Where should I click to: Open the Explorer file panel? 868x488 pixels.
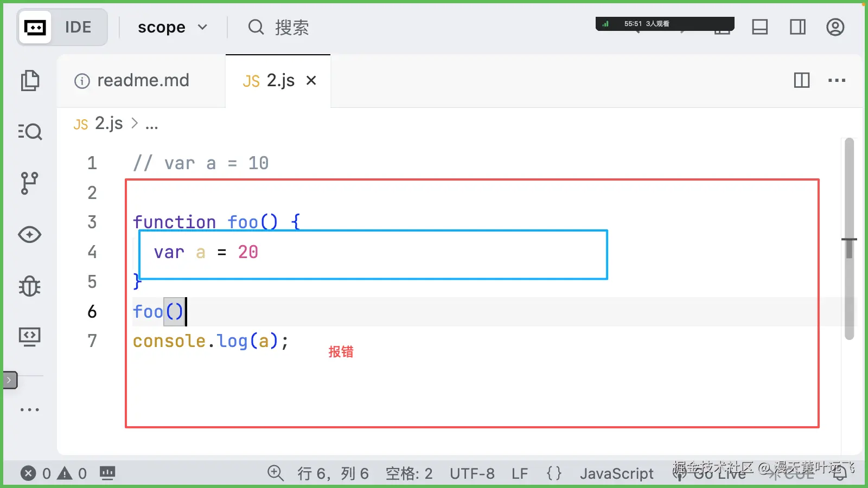point(30,80)
